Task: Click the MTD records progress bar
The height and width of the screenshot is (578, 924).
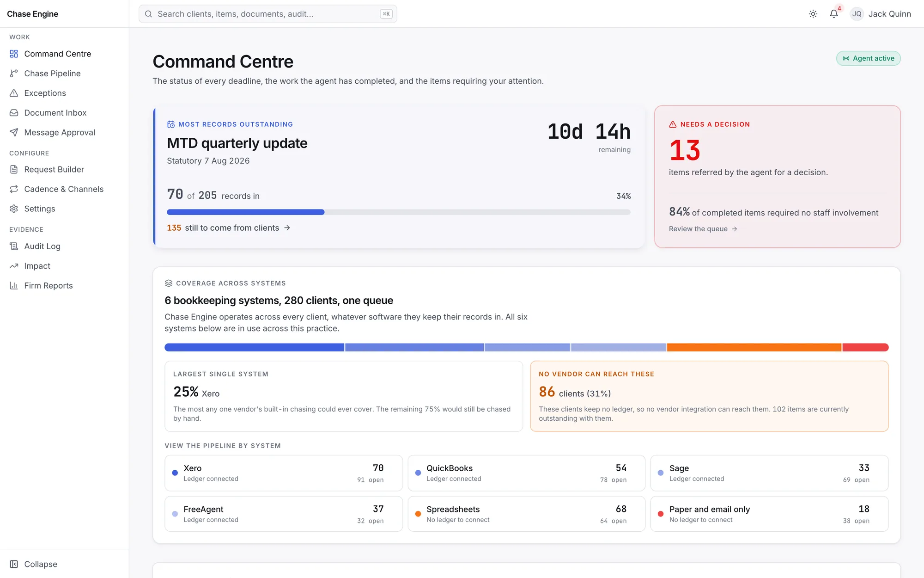Action: coord(399,212)
